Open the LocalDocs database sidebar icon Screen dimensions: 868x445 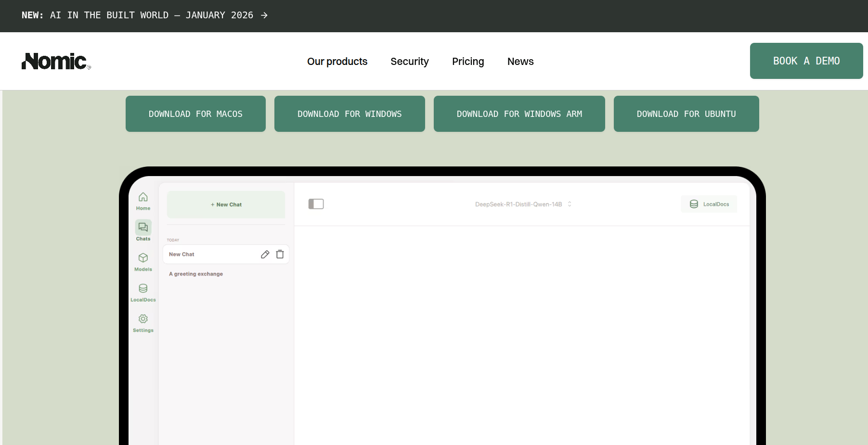tap(143, 289)
